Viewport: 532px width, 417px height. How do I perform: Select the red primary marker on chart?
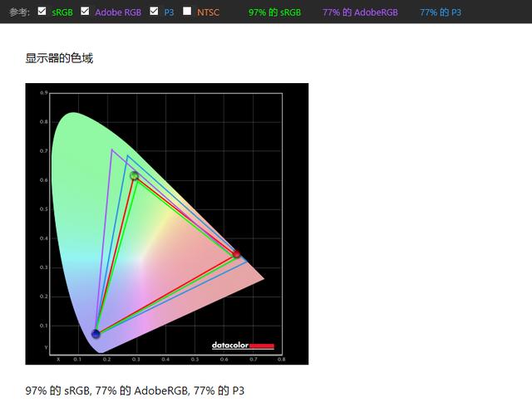236,254
